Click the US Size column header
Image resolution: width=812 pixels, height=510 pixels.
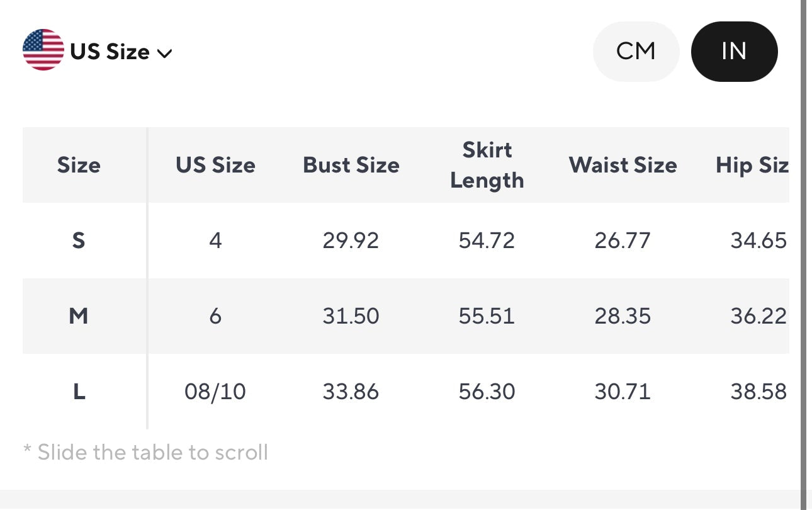tap(215, 165)
